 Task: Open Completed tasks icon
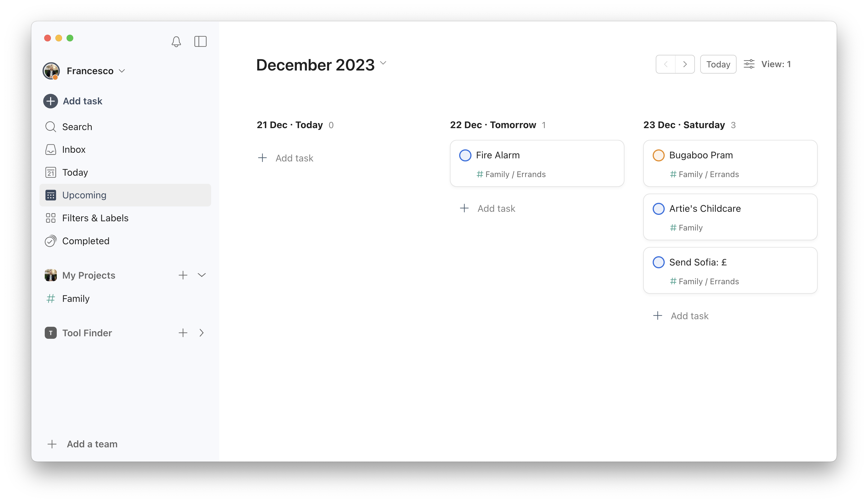(x=50, y=241)
